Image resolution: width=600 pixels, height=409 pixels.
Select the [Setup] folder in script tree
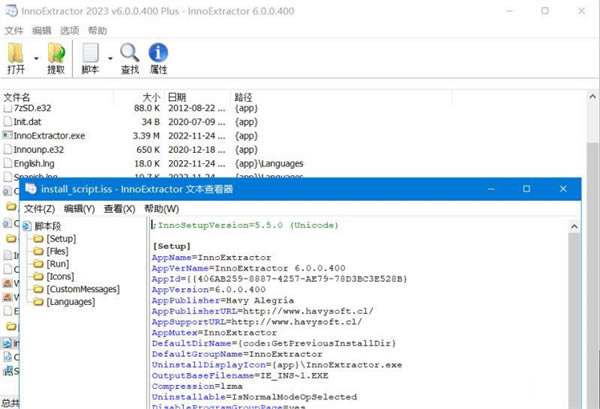[x=61, y=239]
